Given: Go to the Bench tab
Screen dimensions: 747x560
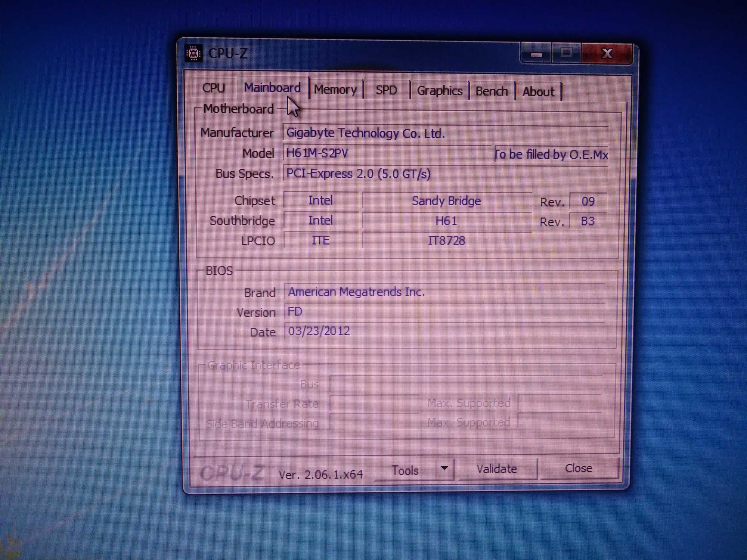Looking at the screenshot, I should click(492, 91).
